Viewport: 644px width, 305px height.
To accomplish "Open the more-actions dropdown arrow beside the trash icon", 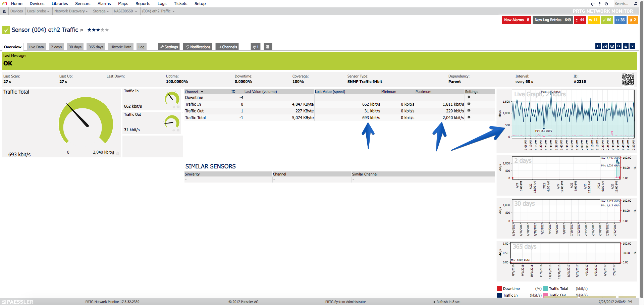I will tap(632, 46).
